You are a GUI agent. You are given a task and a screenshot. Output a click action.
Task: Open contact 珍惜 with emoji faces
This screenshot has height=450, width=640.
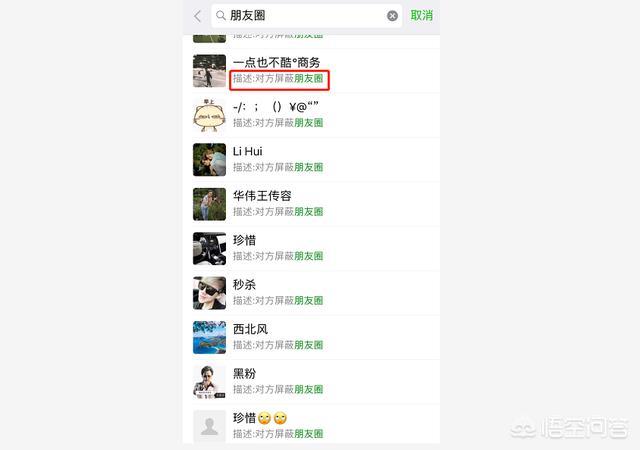pyautogui.click(x=260, y=418)
